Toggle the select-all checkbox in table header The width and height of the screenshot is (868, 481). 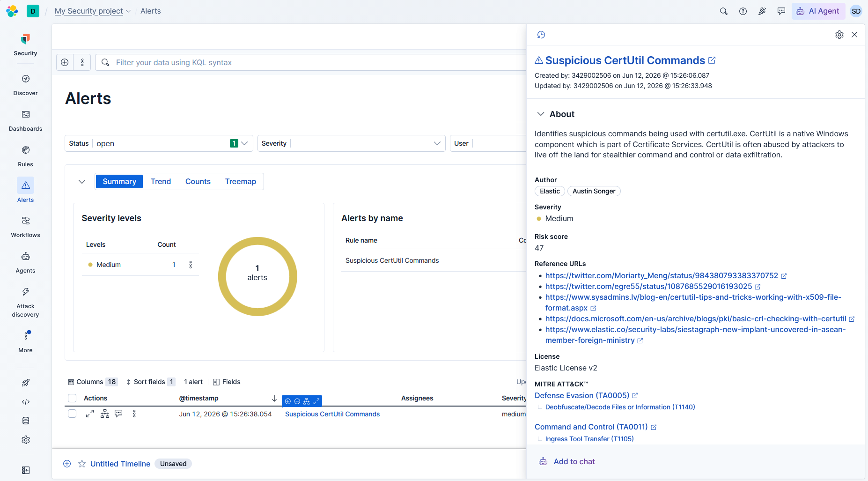(x=72, y=398)
